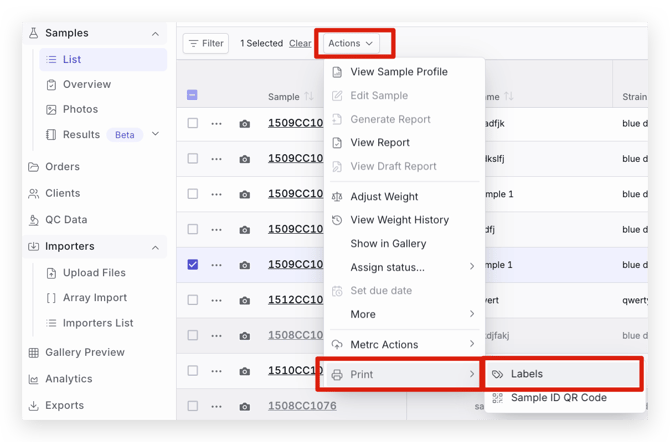The width and height of the screenshot is (670, 442).
Task: Click the Exports download icon
Action: [x=33, y=406]
